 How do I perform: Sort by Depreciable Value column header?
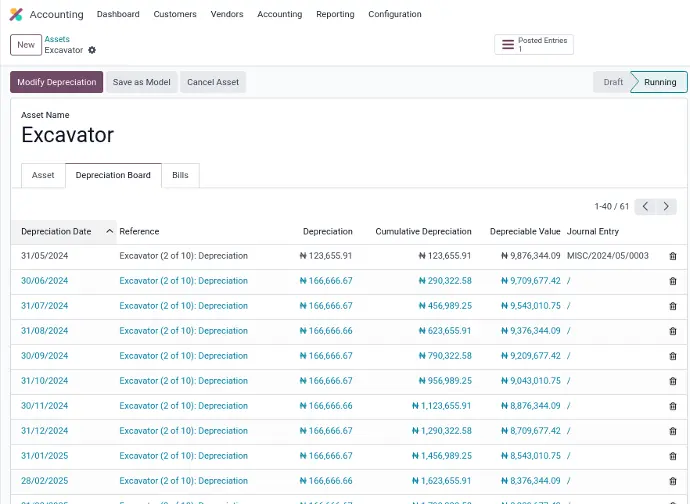tap(525, 232)
